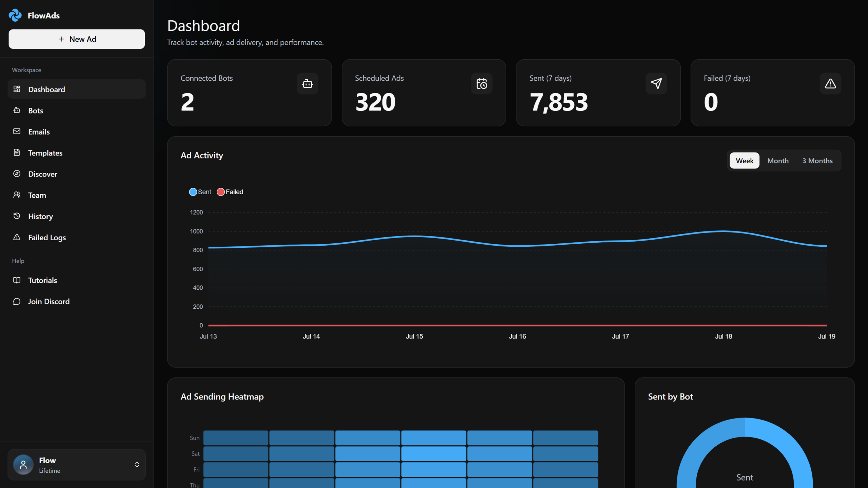Click the warning triangle icon on Failed card
Image resolution: width=868 pixels, height=488 pixels.
pyautogui.click(x=830, y=83)
